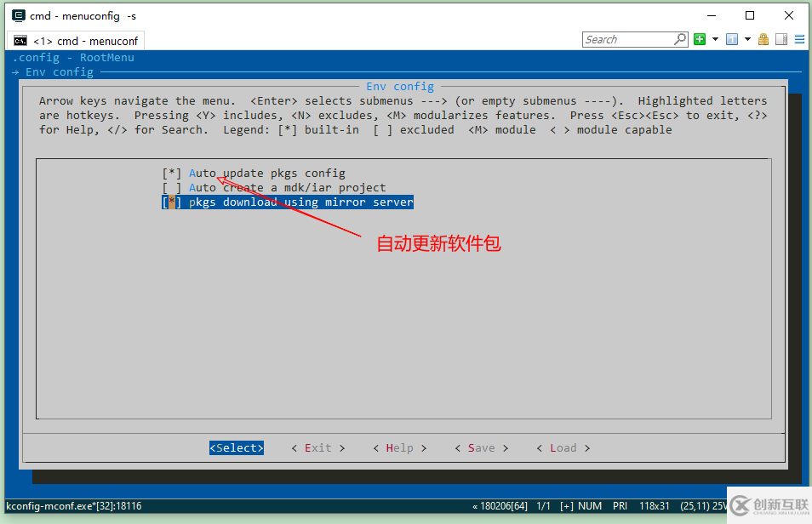Screen dimensions: 812x524
Task: Close the cmd menuconfig window
Action: (789, 15)
